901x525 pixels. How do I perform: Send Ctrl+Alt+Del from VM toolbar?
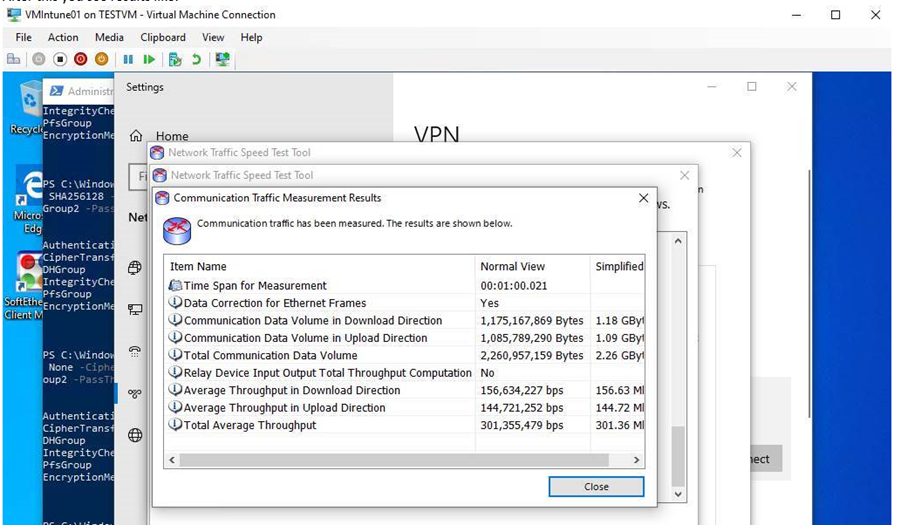[x=13, y=59]
